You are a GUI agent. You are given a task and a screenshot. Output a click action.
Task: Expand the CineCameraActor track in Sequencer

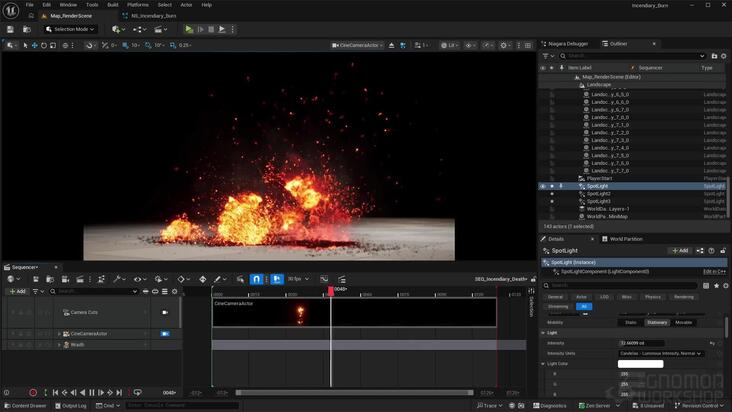59,334
